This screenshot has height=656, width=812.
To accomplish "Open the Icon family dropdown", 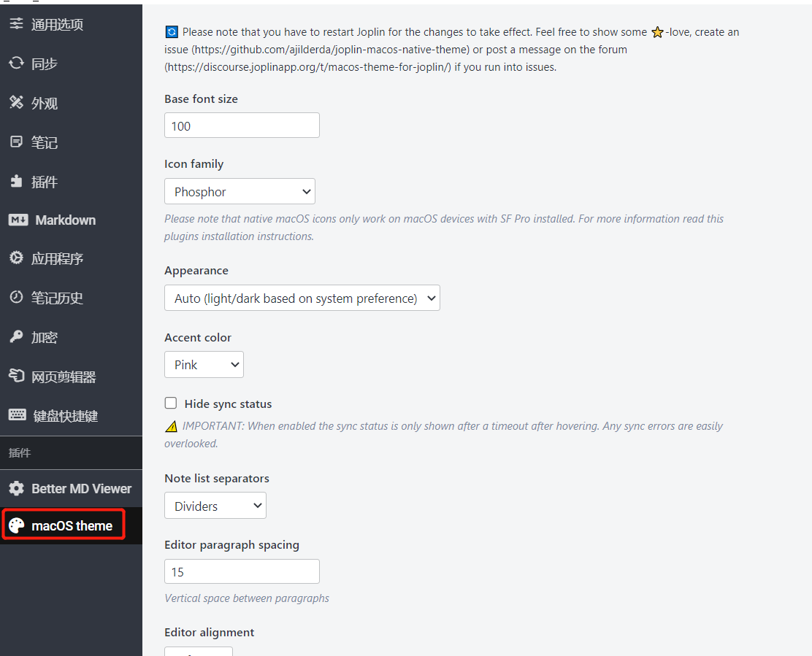I will [x=240, y=192].
